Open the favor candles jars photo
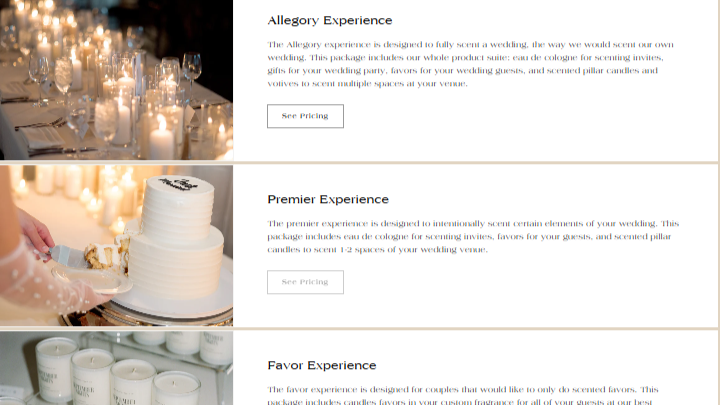 click(x=116, y=368)
